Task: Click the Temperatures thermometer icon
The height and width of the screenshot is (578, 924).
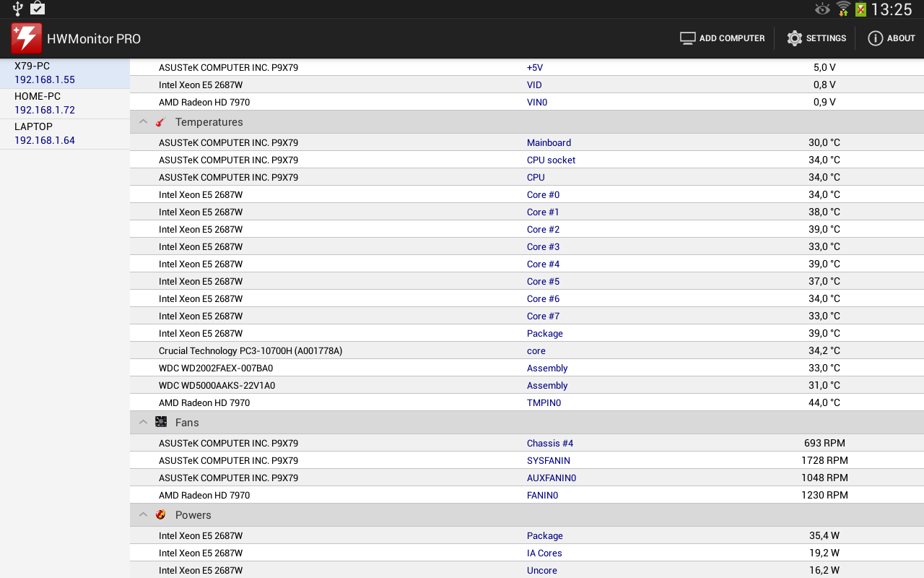Action: point(160,122)
